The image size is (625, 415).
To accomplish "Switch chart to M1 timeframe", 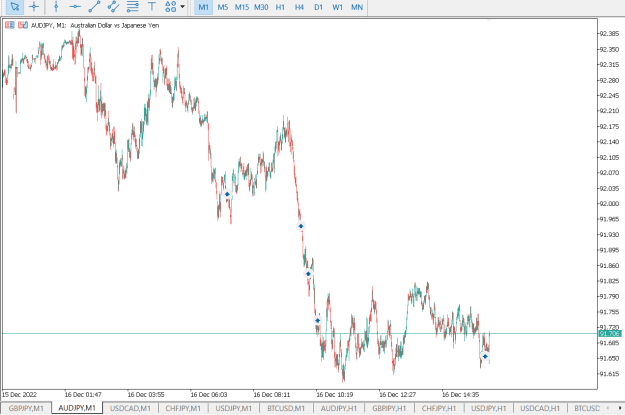I will click(203, 7).
